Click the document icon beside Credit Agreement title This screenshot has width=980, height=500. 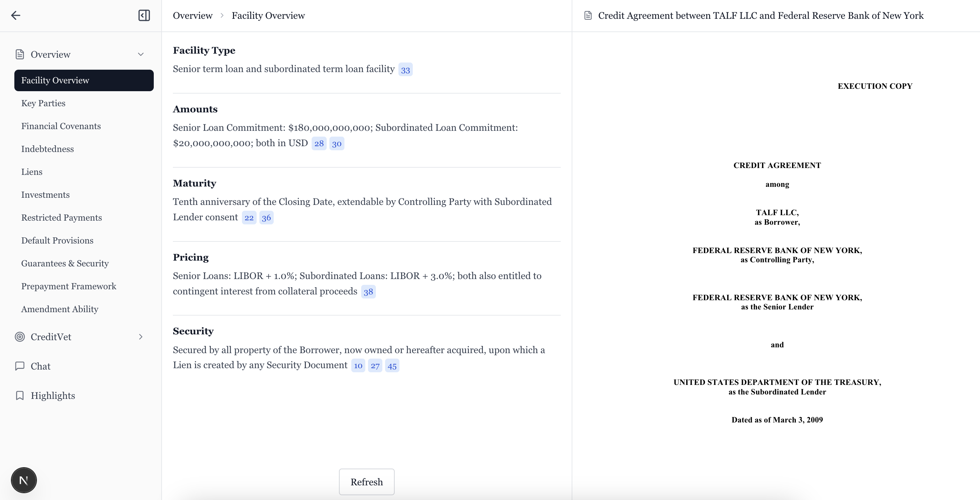click(588, 16)
